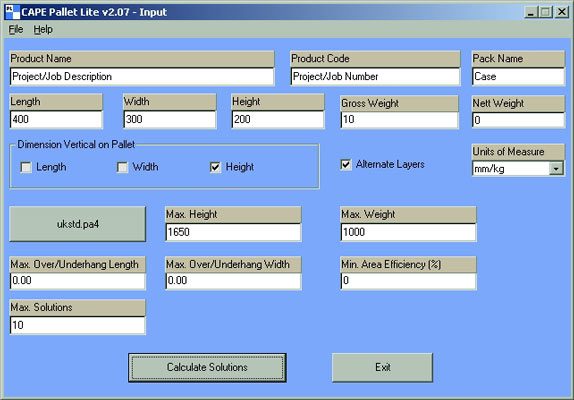Select the ukstd.pa4 pallet file button
574x400 pixels.
click(78, 224)
